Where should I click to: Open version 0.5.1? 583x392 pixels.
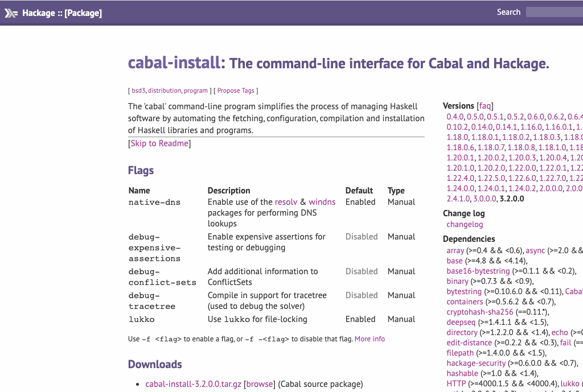(x=495, y=117)
